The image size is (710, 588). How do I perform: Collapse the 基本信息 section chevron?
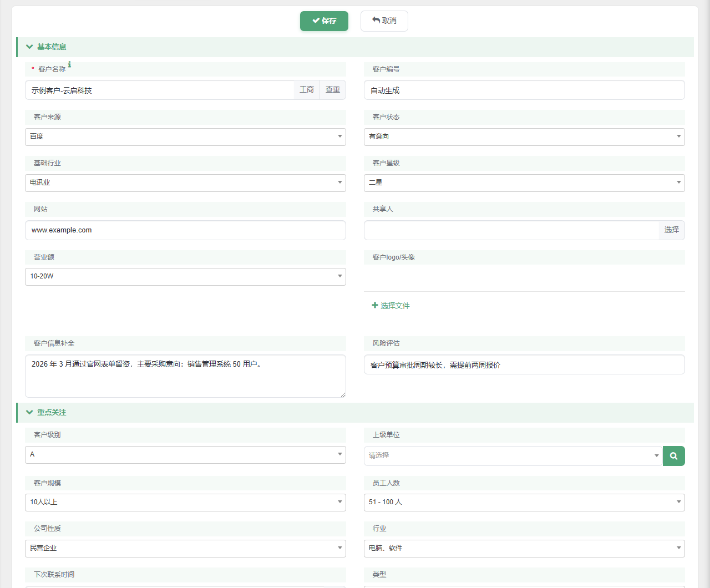pyautogui.click(x=29, y=47)
